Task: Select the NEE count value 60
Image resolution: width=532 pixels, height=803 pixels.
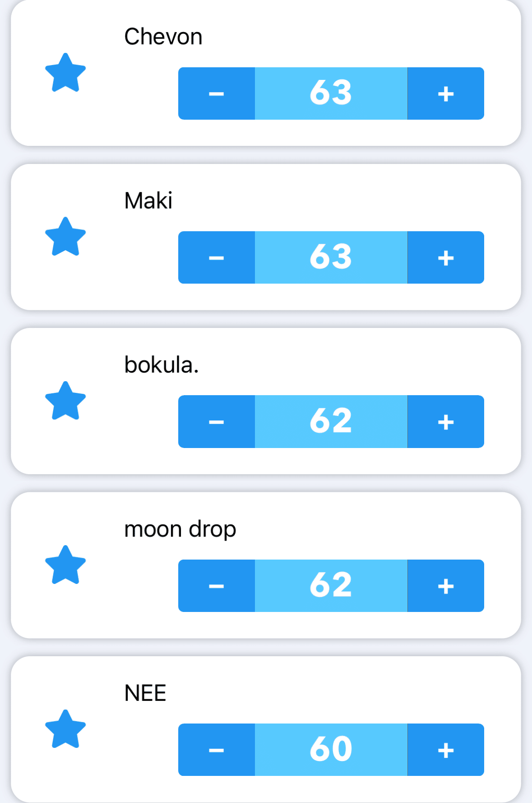Action: click(x=331, y=750)
